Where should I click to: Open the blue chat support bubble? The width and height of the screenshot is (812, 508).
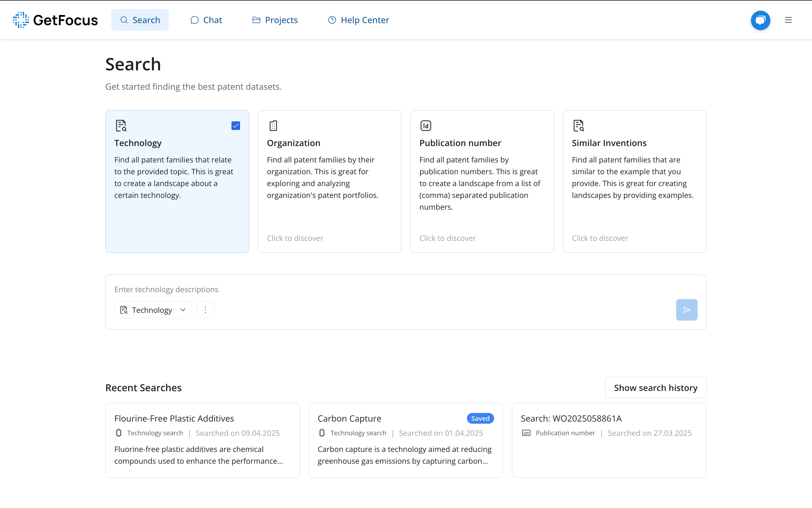pos(760,20)
